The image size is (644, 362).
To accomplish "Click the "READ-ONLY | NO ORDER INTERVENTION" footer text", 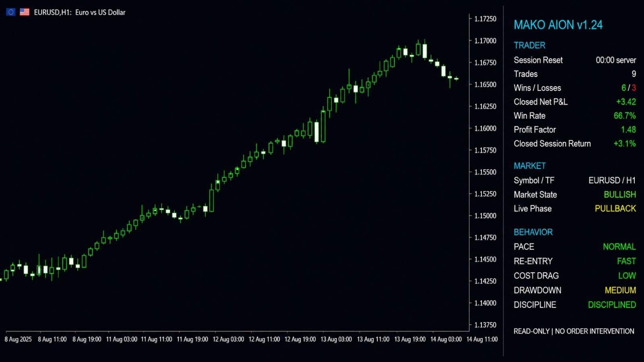I will coord(574,331).
